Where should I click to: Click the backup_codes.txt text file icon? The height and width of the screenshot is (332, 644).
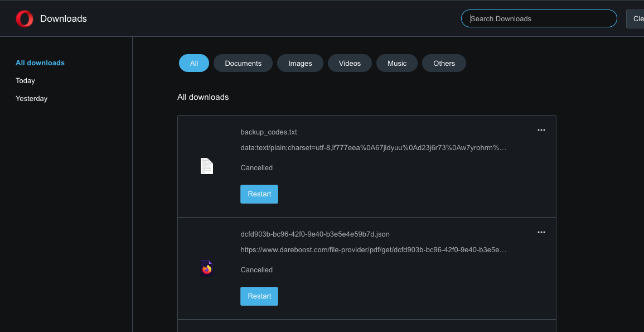point(207,166)
